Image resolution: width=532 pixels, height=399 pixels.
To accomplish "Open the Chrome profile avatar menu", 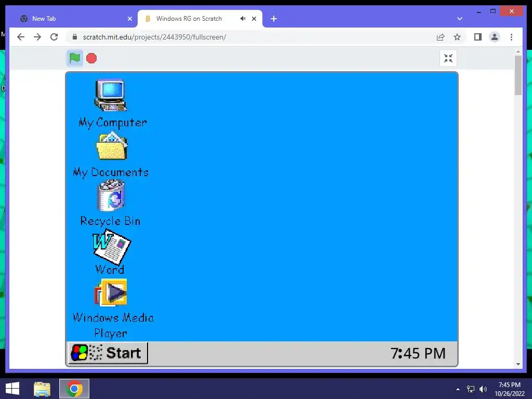I will (495, 37).
